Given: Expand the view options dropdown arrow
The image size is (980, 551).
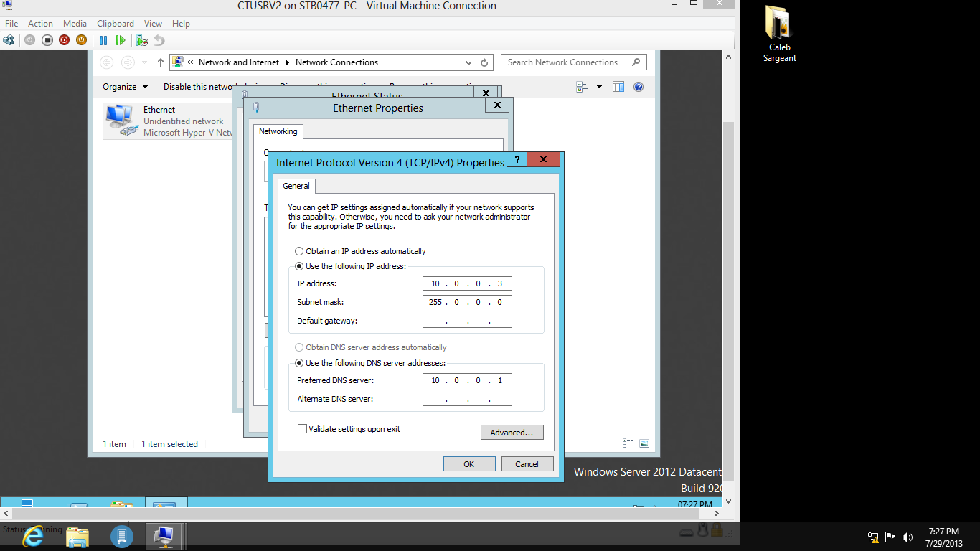Looking at the screenshot, I should pyautogui.click(x=600, y=87).
